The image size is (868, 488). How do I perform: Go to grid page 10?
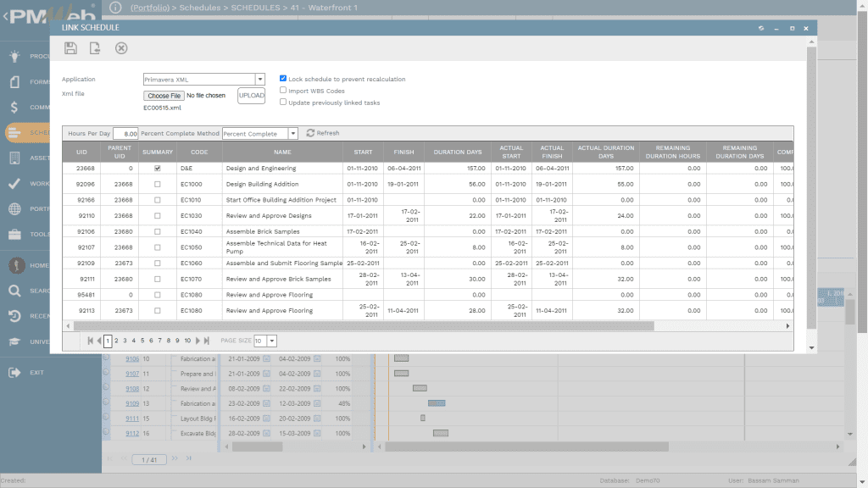(187, 341)
